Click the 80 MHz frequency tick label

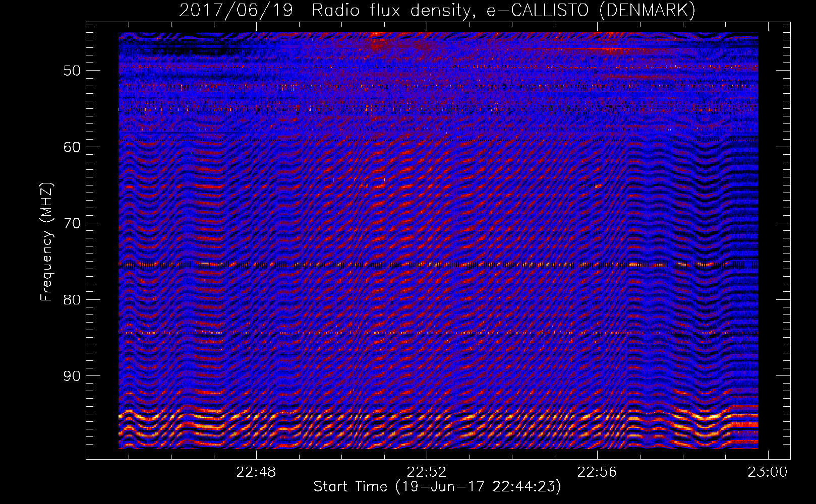pyautogui.click(x=72, y=300)
